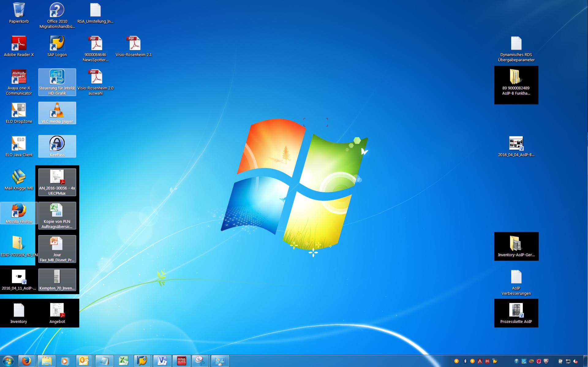588x367 pixels.
Task: Click Windows Explorer folder in taskbar
Action: 46,361
